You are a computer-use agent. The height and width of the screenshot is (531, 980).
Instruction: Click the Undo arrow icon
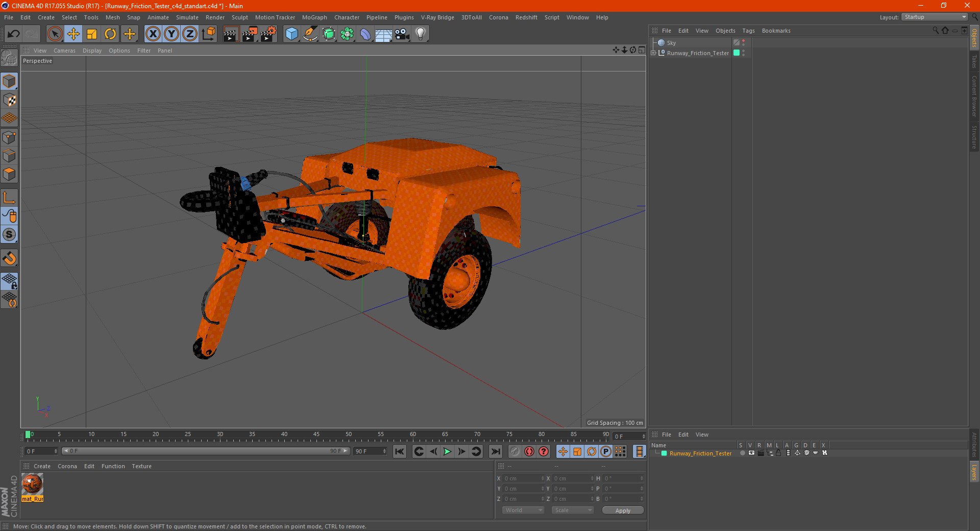(x=13, y=34)
